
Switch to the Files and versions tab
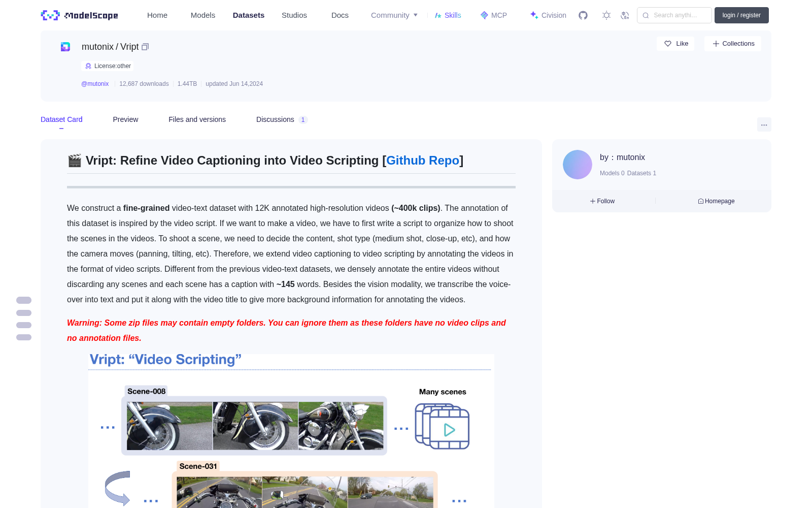click(197, 119)
